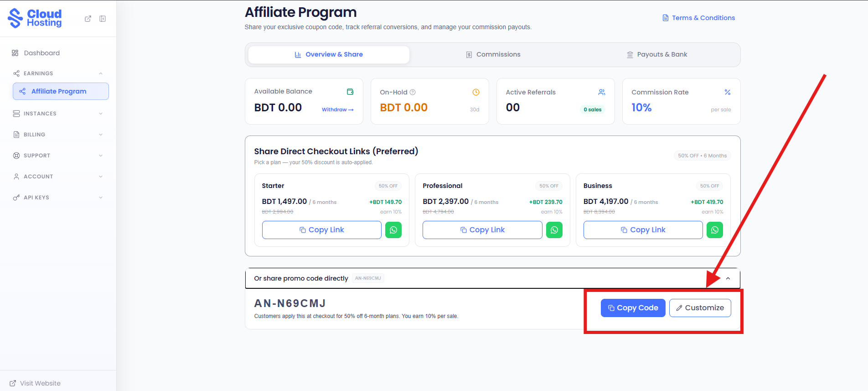Image resolution: width=868 pixels, height=391 pixels.
Task: Click the WhatsApp share icon for Starter plan
Action: [x=393, y=230]
